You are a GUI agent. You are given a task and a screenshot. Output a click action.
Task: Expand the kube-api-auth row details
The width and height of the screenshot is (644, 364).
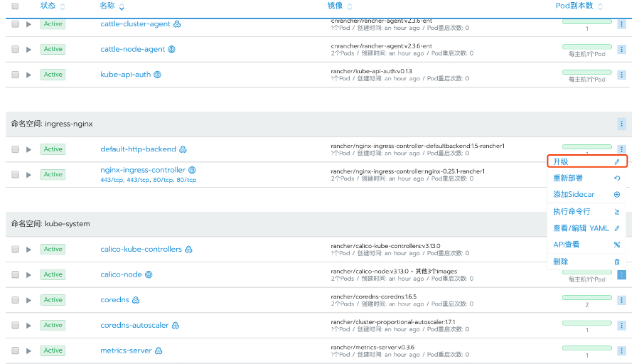(x=28, y=75)
